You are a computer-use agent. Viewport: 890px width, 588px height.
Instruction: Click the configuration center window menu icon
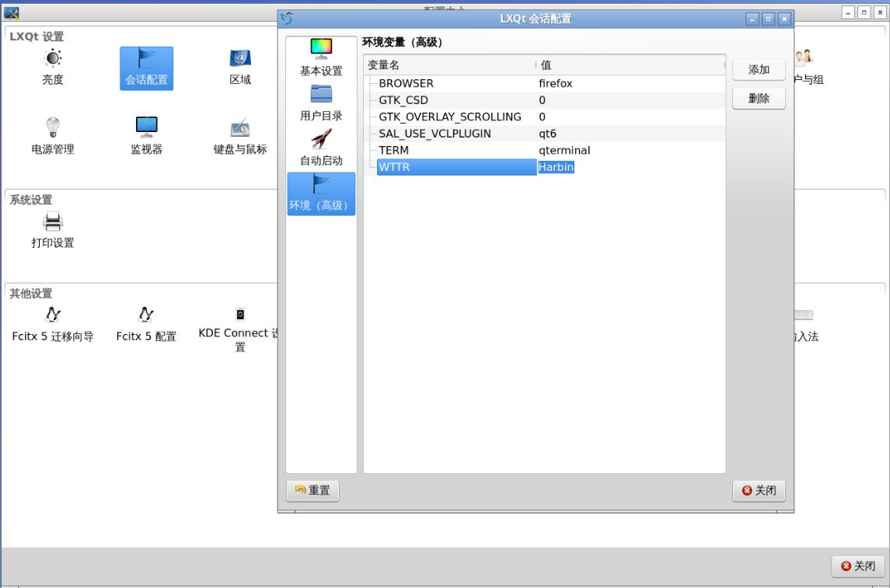point(12,12)
